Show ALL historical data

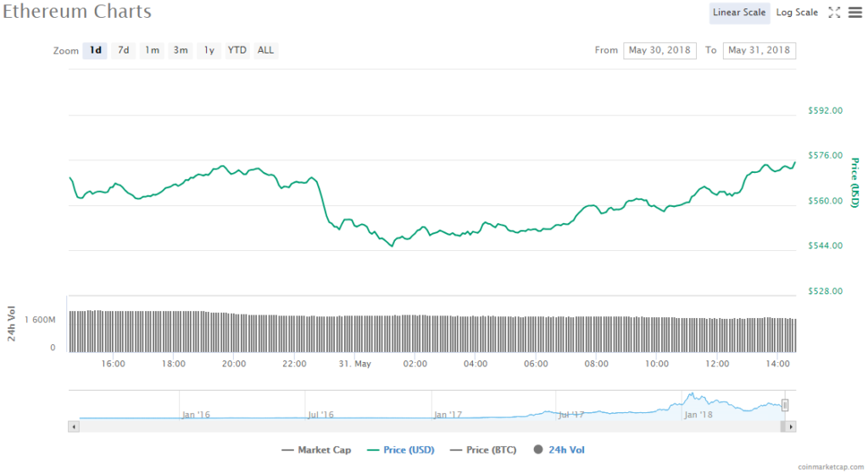265,50
